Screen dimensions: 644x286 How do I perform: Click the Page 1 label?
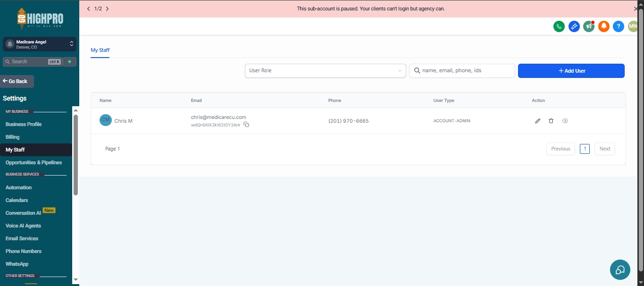click(x=113, y=149)
